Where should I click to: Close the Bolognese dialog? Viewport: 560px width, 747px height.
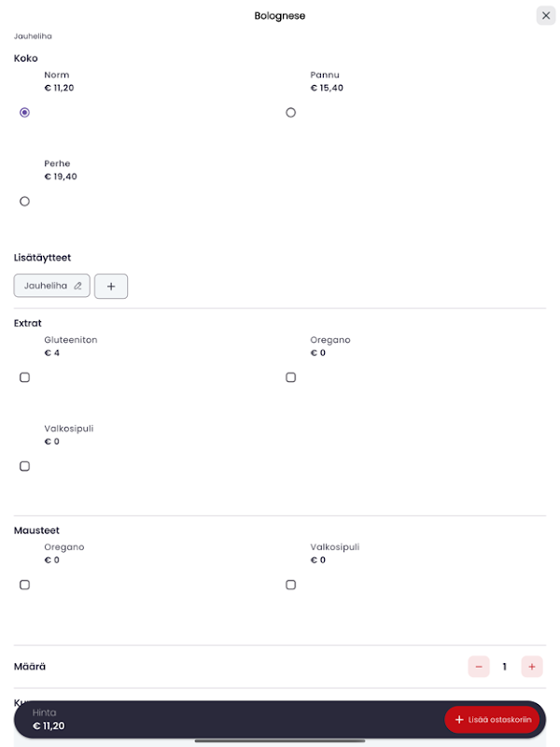click(546, 15)
